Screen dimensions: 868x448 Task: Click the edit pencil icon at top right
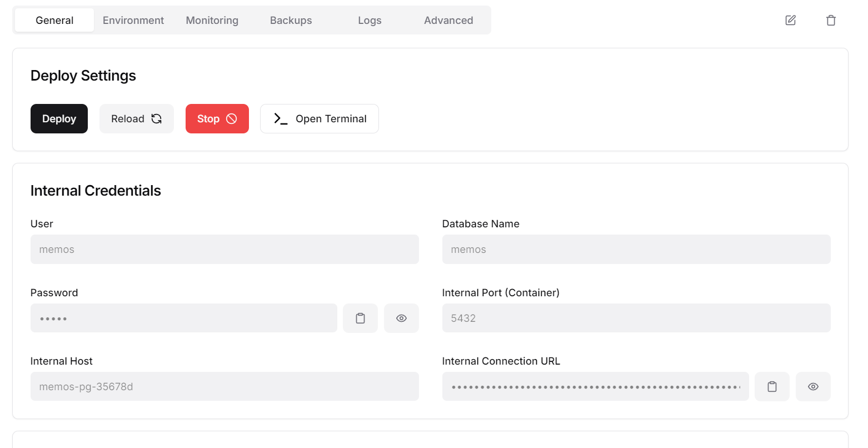point(790,21)
